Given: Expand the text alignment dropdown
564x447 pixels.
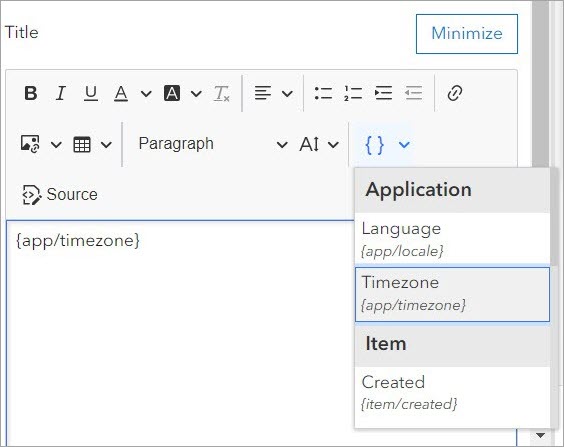Looking at the screenshot, I should pos(287,94).
